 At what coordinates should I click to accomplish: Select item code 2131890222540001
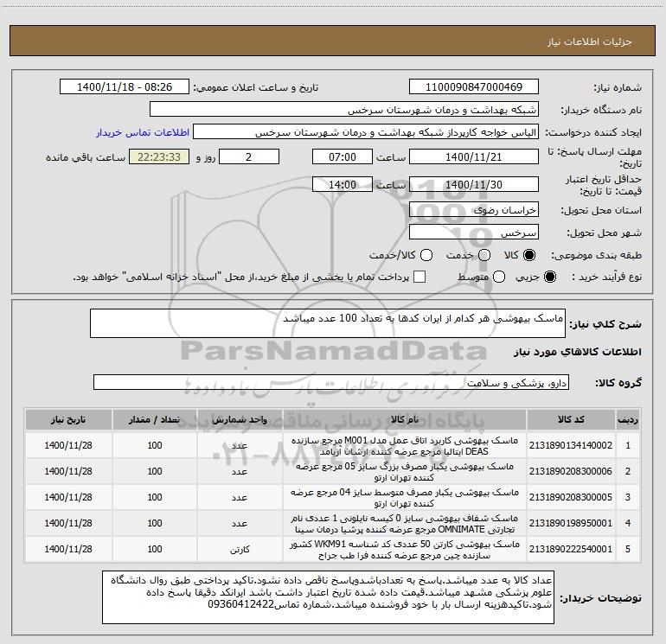click(571, 549)
